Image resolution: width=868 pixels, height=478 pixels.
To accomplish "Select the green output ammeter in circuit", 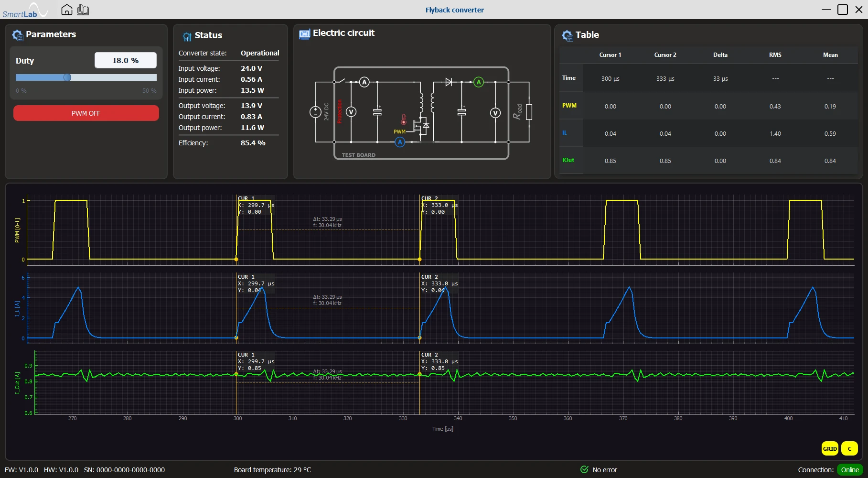I will tap(479, 82).
